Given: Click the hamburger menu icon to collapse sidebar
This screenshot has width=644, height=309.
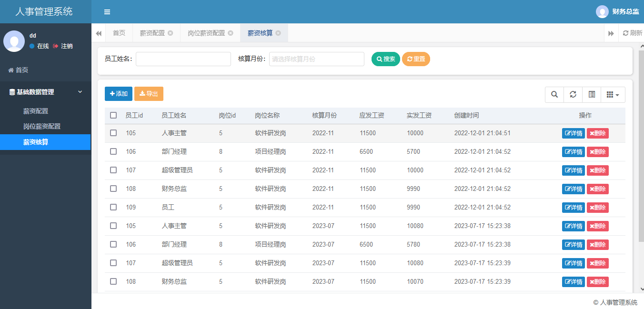Looking at the screenshot, I should pos(107,12).
